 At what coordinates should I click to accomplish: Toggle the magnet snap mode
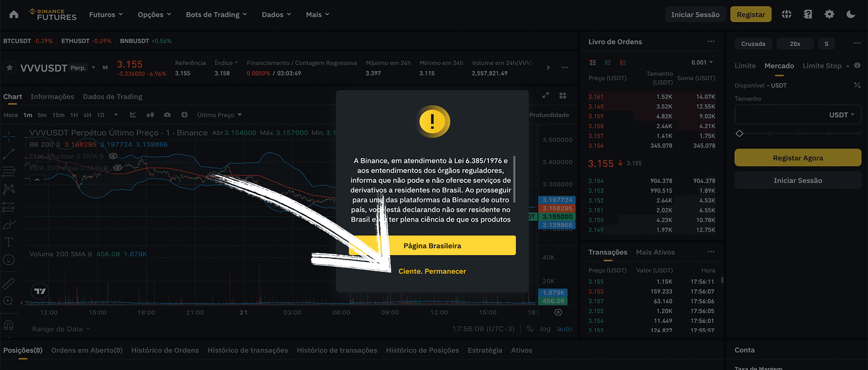coord(9,325)
